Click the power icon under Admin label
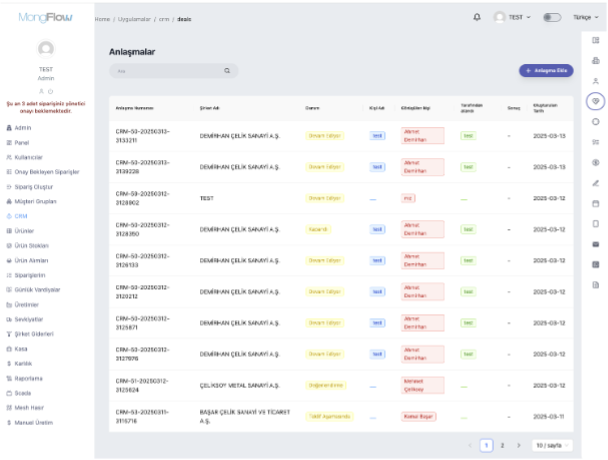 pos(50,92)
